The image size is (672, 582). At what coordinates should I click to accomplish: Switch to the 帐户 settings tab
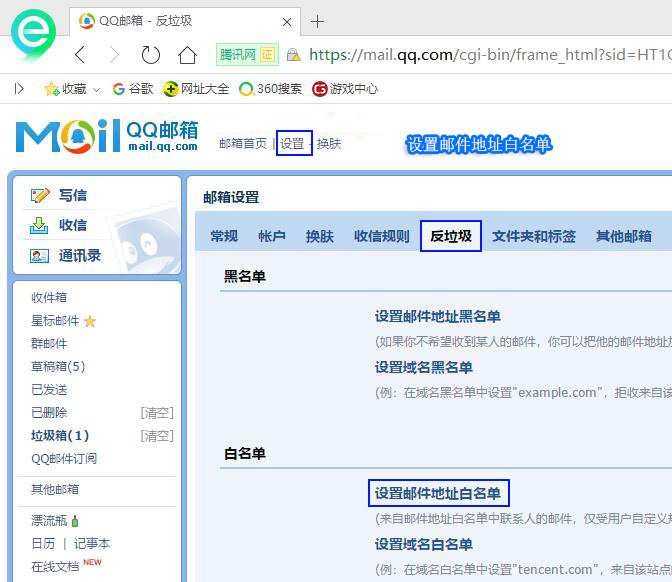pyautogui.click(x=272, y=236)
